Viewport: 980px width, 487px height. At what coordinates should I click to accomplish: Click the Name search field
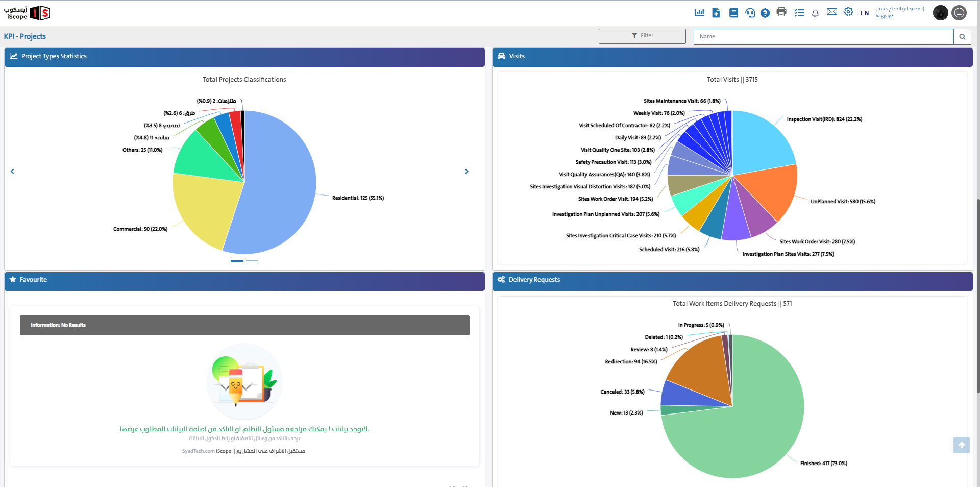point(823,36)
